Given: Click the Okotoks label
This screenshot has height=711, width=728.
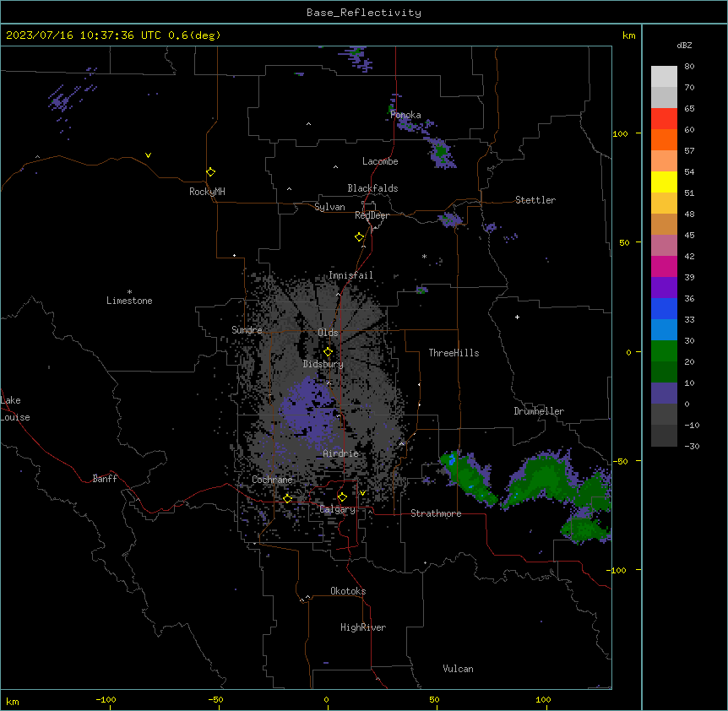Looking at the screenshot, I should [348, 591].
